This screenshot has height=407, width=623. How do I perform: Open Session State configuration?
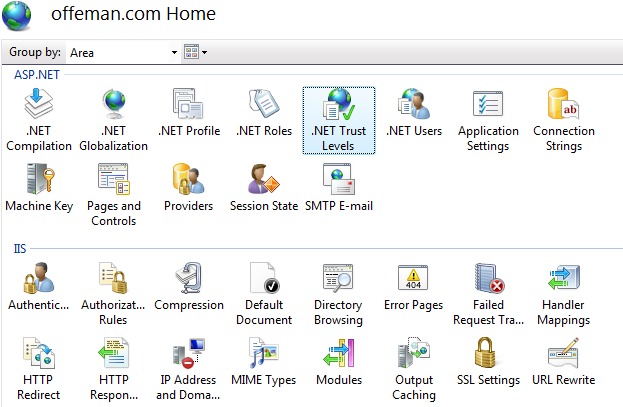pyautogui.click(x=264, y=188)
